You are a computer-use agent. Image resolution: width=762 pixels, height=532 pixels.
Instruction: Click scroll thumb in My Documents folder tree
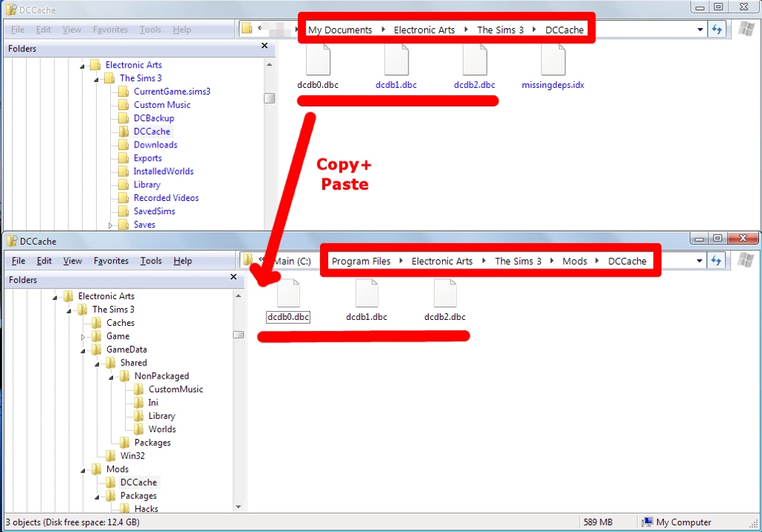pyautogui.click(x=269, y=98)
